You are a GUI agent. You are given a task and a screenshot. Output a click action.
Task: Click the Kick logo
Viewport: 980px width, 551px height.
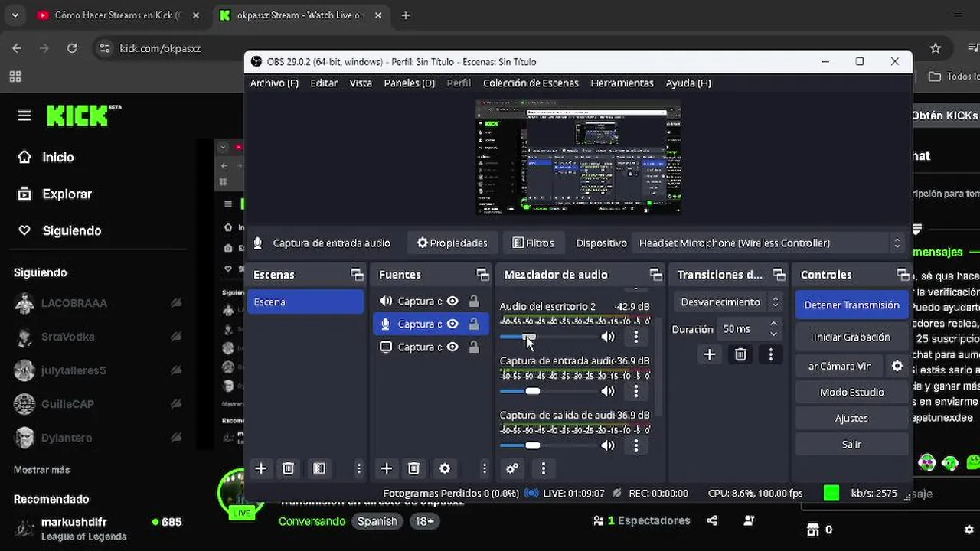point(83,116)
